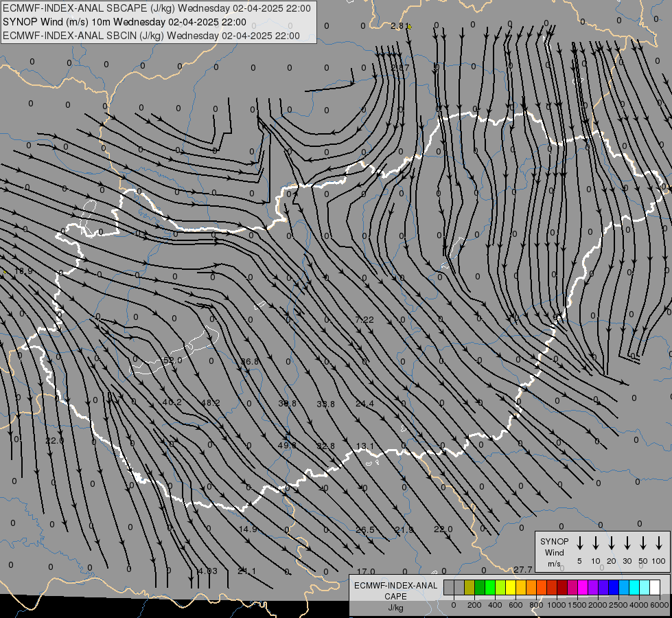Screen dimensions: 672x618
Task: Click the 32.8 value on the map
Action: click(326, 446)
